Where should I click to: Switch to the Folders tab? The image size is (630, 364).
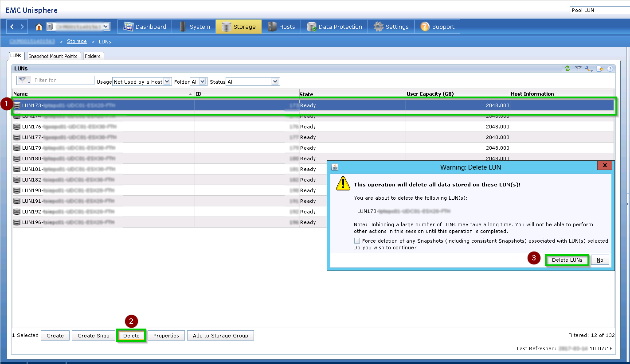click(x=93, y=56)
